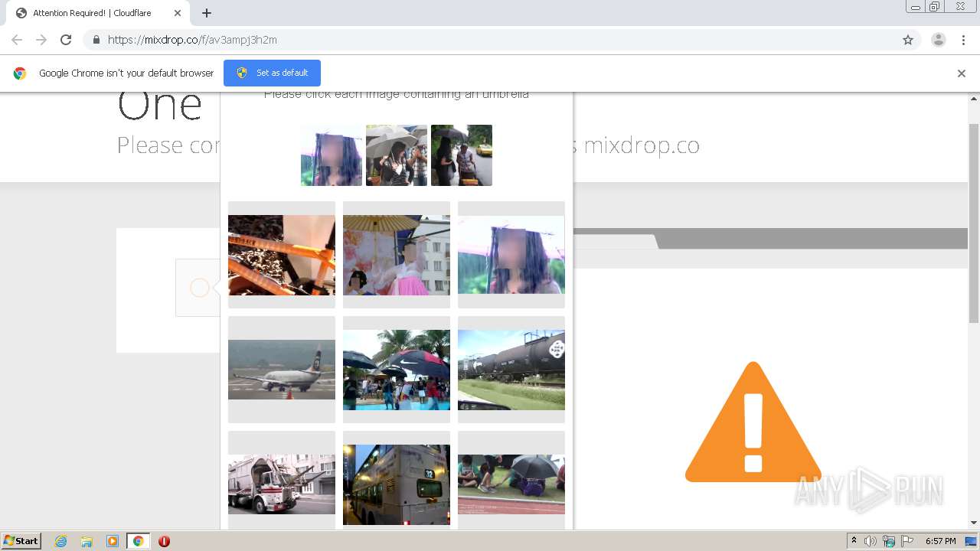
Task: Dismiss the default browser infobar
Action: pyautogui.click(x=962, y=73)
